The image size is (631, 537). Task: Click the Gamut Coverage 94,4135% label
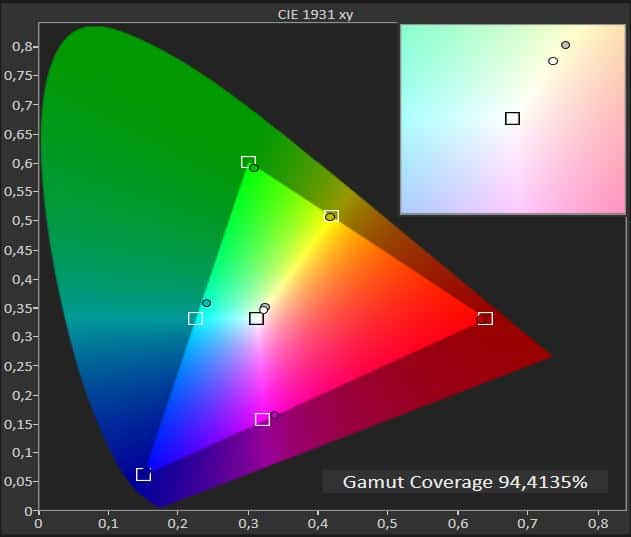465,481
